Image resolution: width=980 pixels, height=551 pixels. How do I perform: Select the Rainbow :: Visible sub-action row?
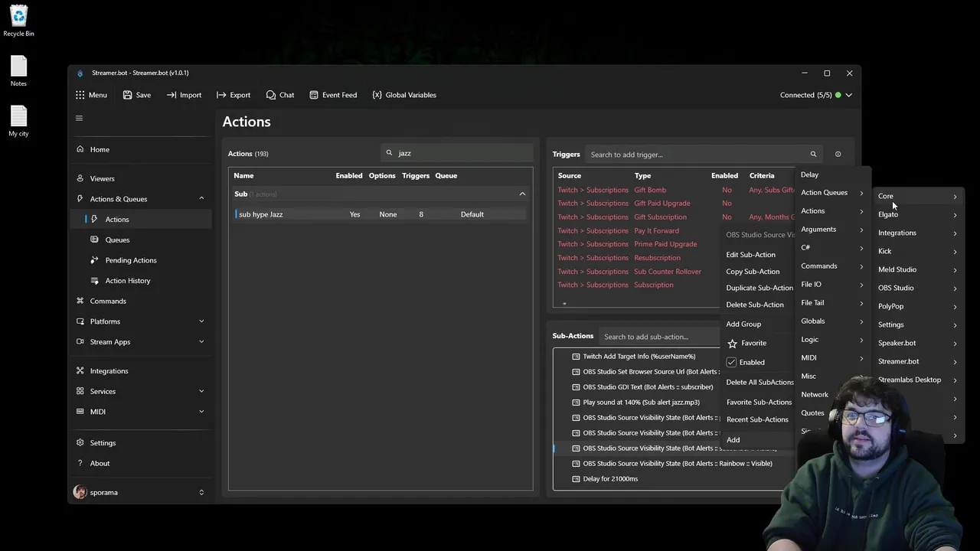click(x=674, y=464)
